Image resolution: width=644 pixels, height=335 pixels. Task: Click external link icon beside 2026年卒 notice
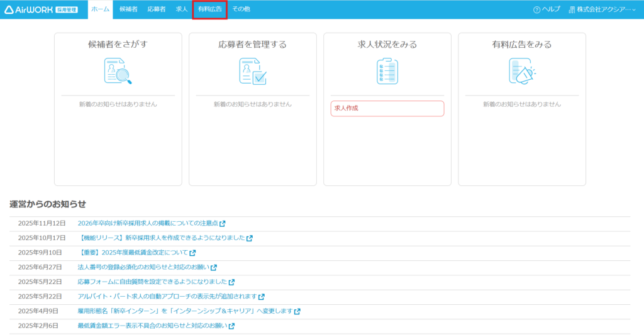coord(223,224)
